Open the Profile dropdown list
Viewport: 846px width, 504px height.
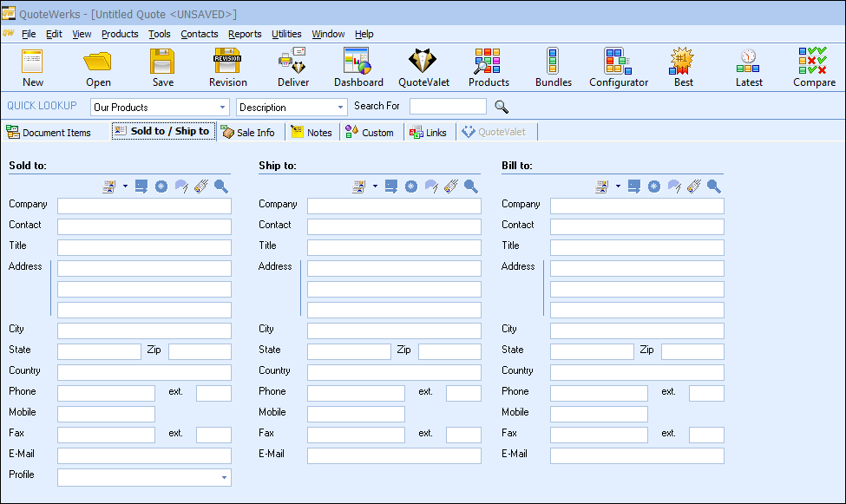(x=225, y=477)
